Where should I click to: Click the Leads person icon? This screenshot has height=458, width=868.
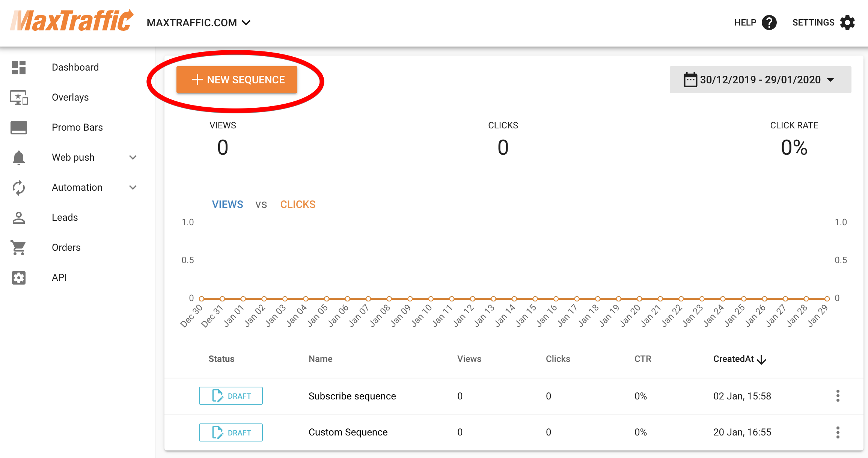19,218
